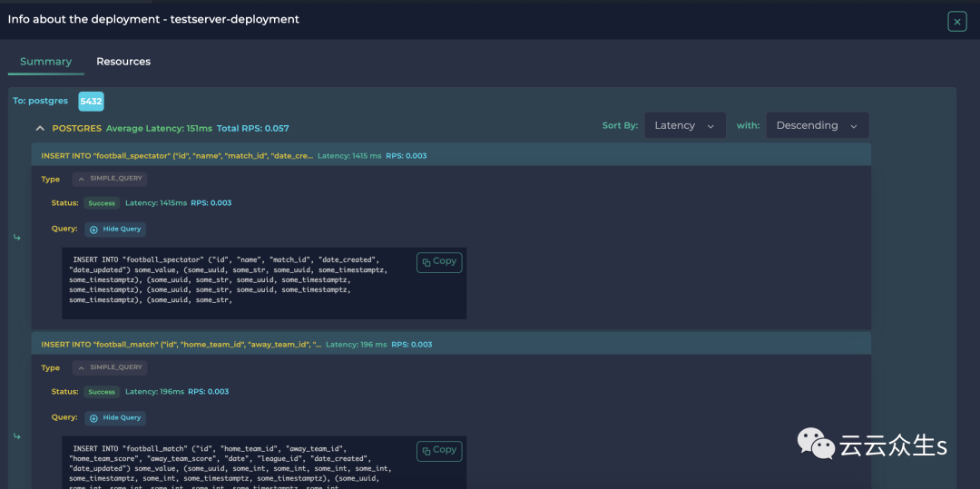Open the Descending order dropdown
980x489 pixels.
pyautogui.click(x=817, y=125)
